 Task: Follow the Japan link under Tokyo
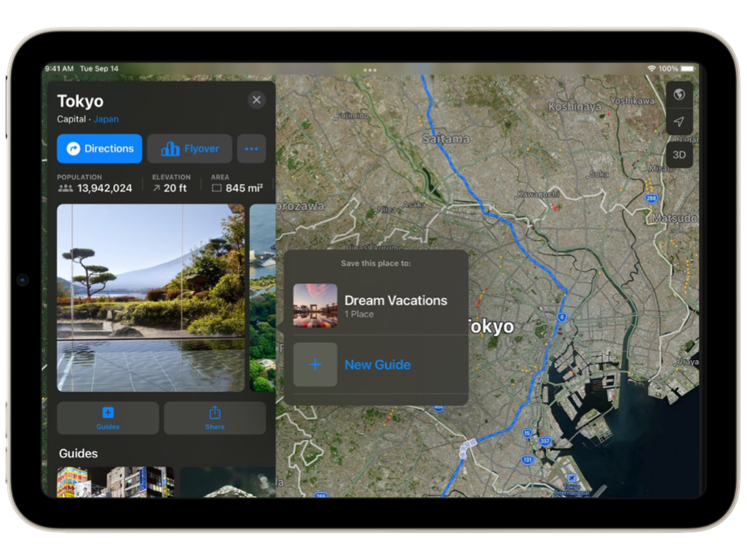[106, 119]
